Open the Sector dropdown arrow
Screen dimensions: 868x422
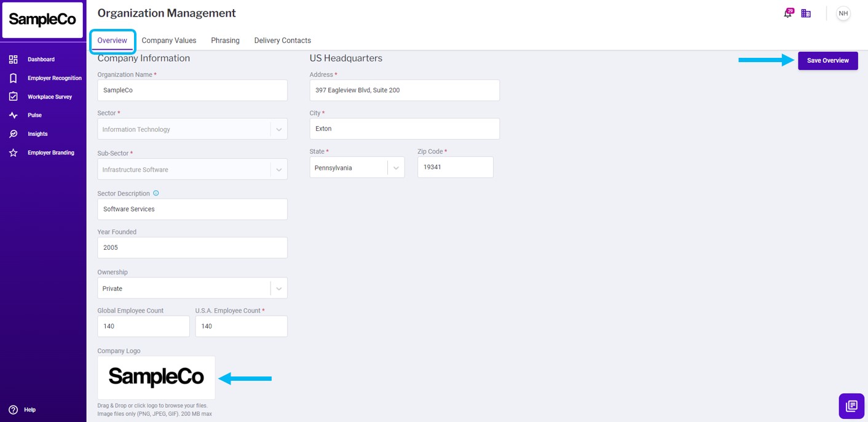pyautogui.click(x=278, y=129)
